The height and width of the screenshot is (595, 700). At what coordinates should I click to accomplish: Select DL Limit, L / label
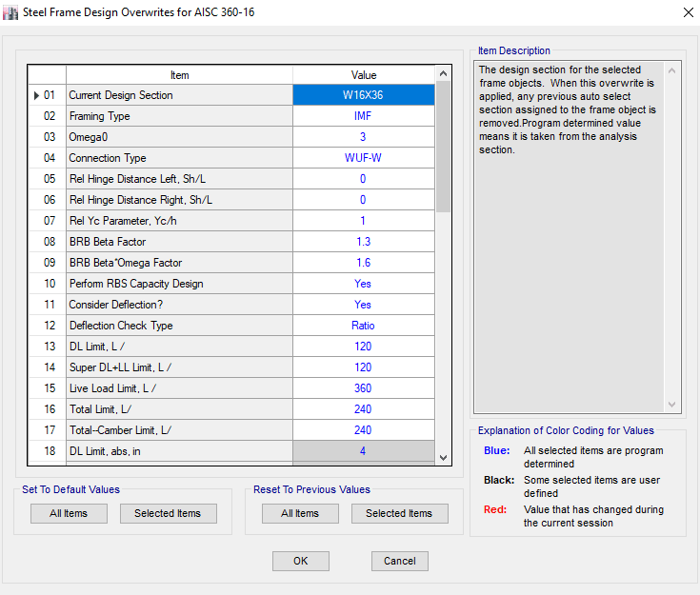179,347
